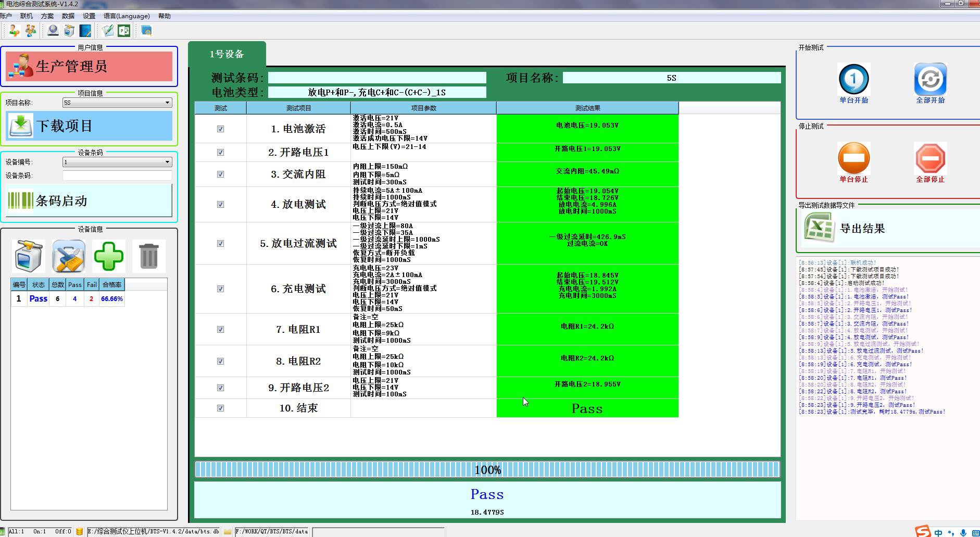Click the 下载项目 button
The height and width of the screenshot is (537, 980).
click(89, 126)
